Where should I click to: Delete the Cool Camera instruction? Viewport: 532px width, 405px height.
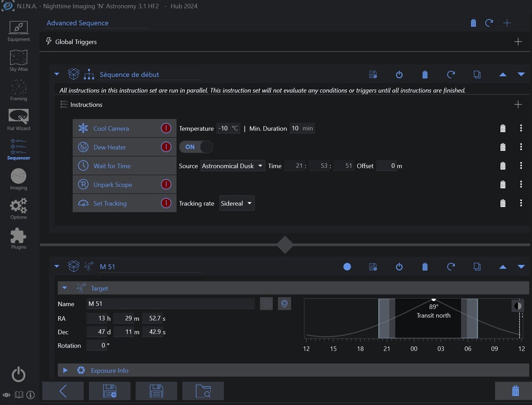click(503, 128)
